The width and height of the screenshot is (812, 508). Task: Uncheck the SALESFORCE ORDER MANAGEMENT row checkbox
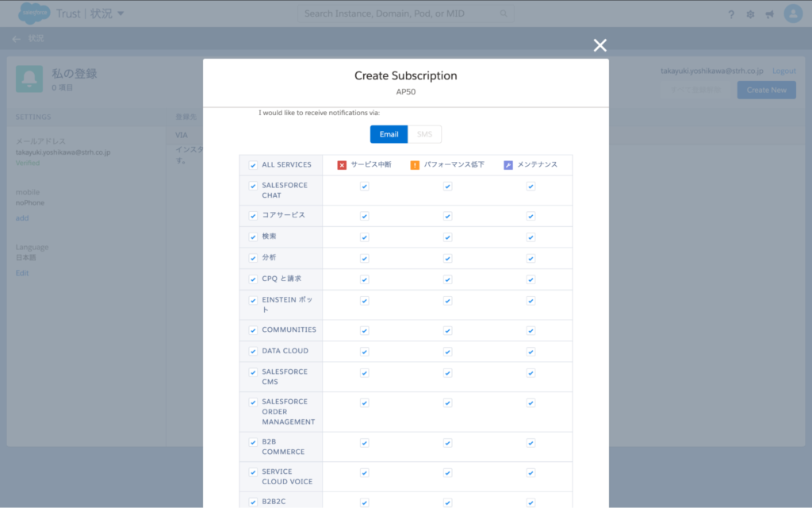[253, 402]
